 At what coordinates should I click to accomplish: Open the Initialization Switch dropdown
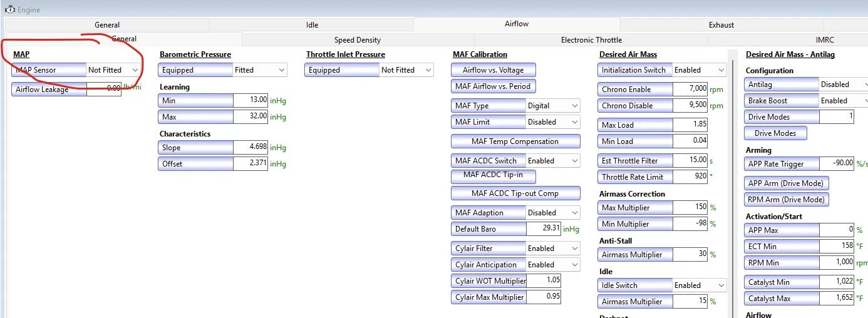(x=700, y=70)
